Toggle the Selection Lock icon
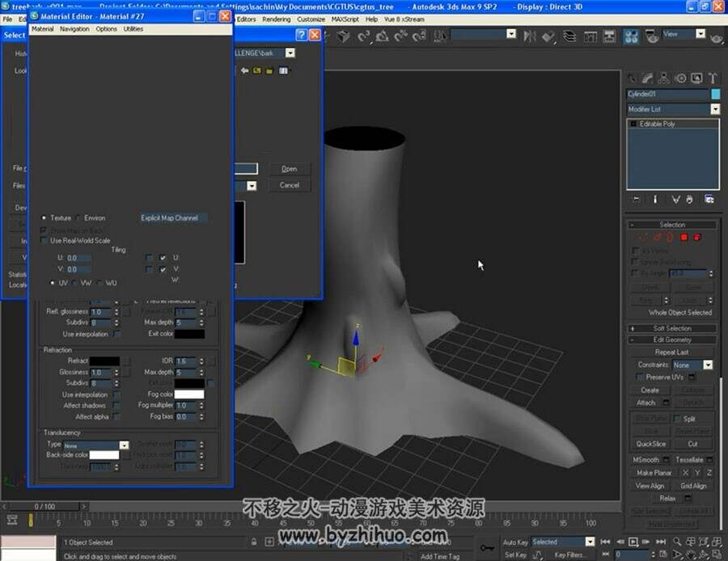Screen dimensions: 728x561 [x=254, y=542]
